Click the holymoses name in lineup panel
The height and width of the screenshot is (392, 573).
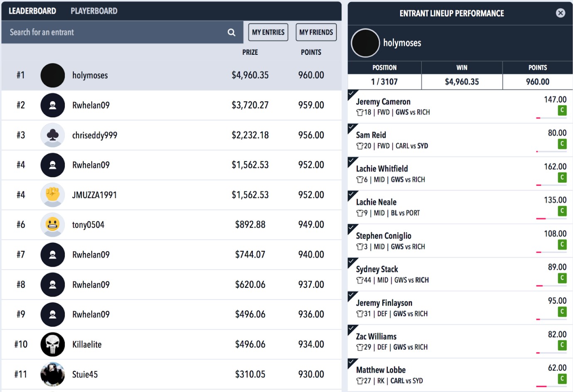[x=402, y=43]
